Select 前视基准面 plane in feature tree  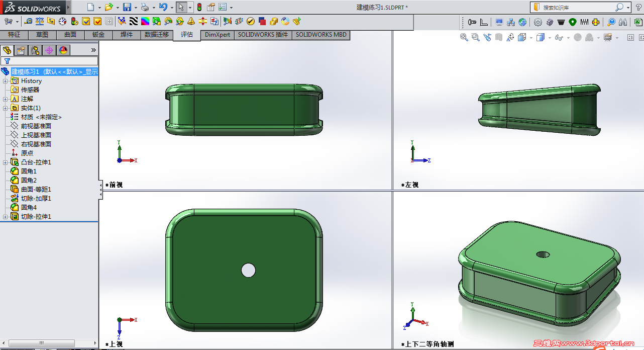coord(36,126)
